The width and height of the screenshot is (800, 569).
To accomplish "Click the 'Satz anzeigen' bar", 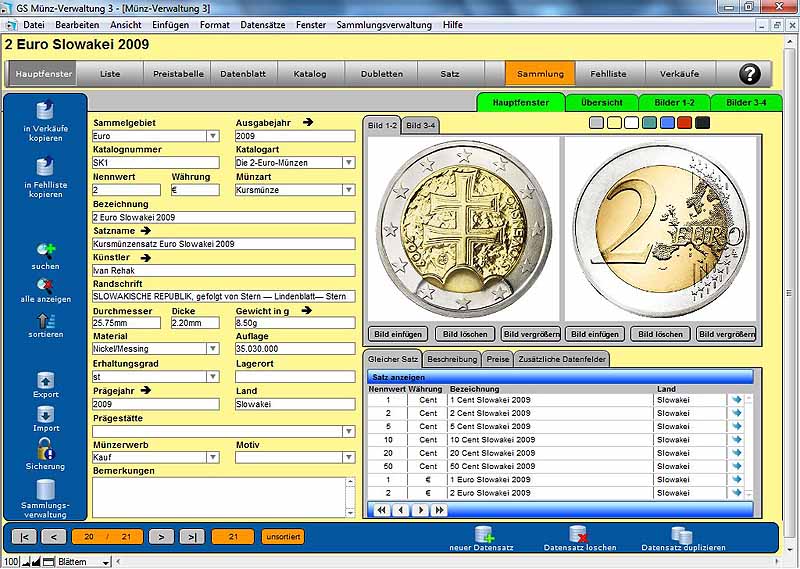I will tap(560, 377).
